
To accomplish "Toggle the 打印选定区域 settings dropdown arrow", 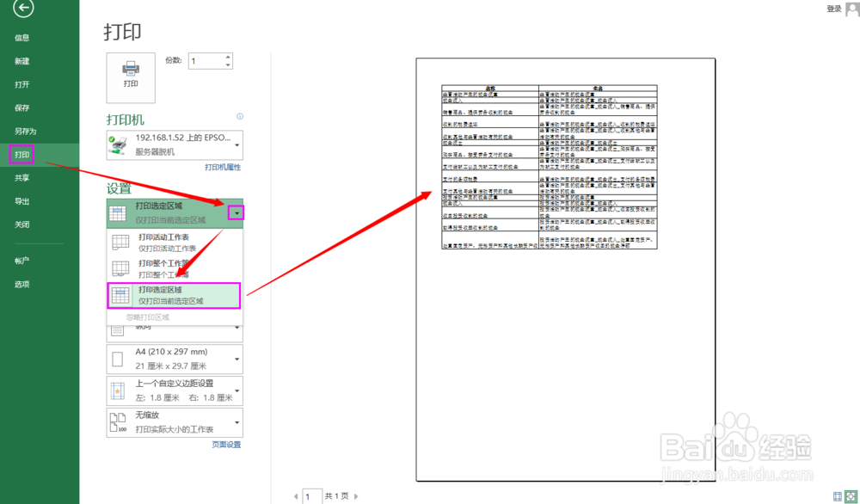I will tap(236, 212).
